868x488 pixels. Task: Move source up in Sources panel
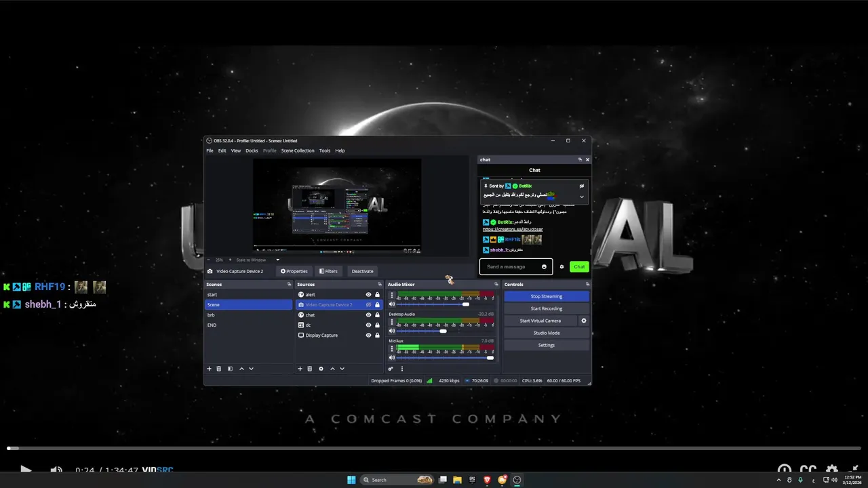[x=332, y=369]
